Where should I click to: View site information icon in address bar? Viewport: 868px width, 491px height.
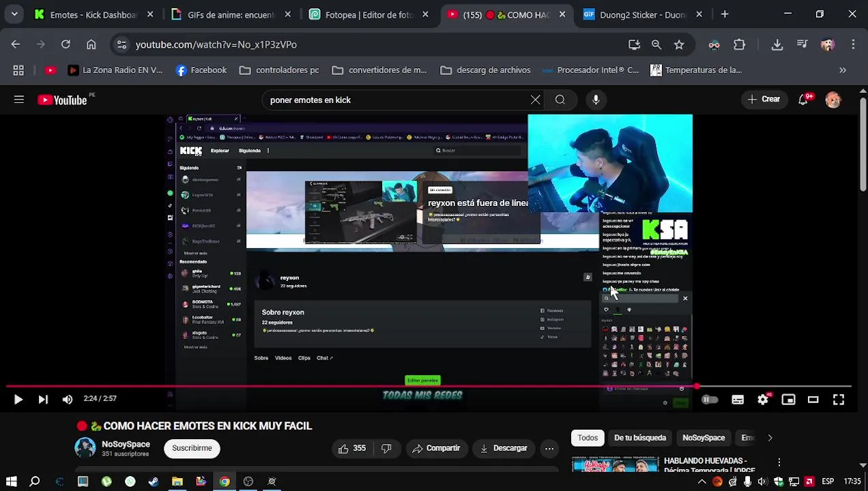[121, 44]
